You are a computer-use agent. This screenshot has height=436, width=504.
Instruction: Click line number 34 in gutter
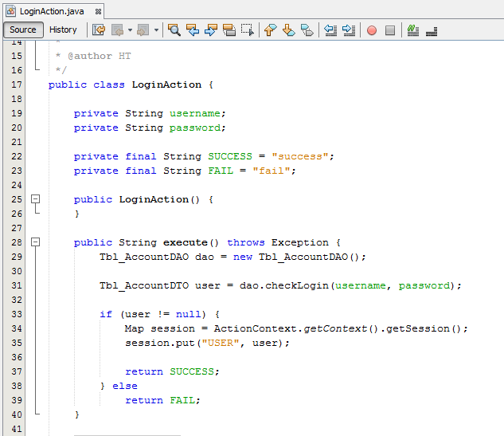tap(17, 328)
